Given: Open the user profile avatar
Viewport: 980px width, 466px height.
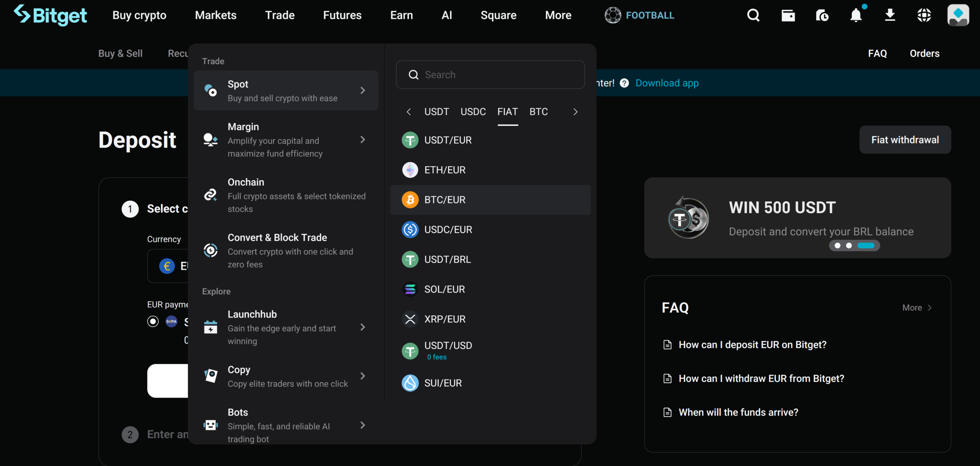Looking at the screenshot, I should [958, 15].
